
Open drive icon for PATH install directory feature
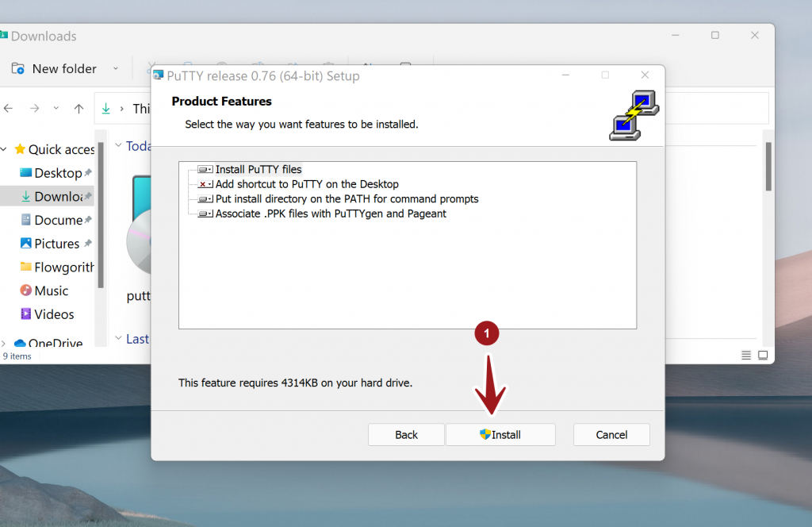tap(205, 199)
